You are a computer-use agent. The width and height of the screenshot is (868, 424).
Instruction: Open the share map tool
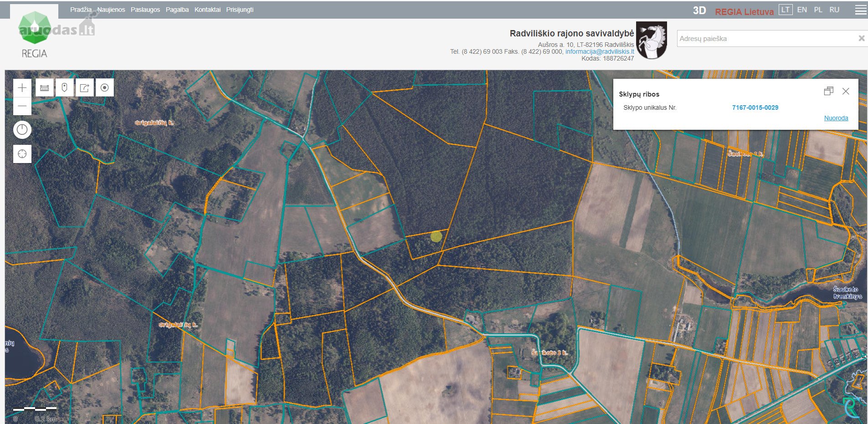click(x=85, y=88)
